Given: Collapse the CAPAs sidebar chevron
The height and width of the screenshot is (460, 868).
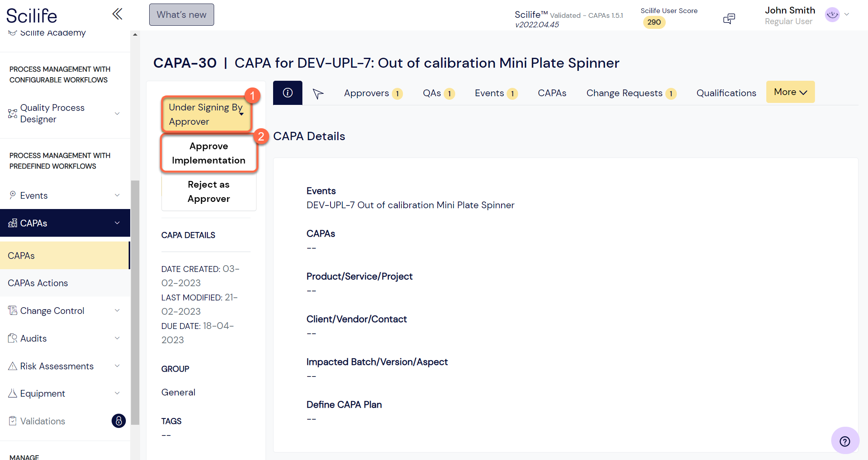Looking at the screenshot, I should tap(117, 223).
